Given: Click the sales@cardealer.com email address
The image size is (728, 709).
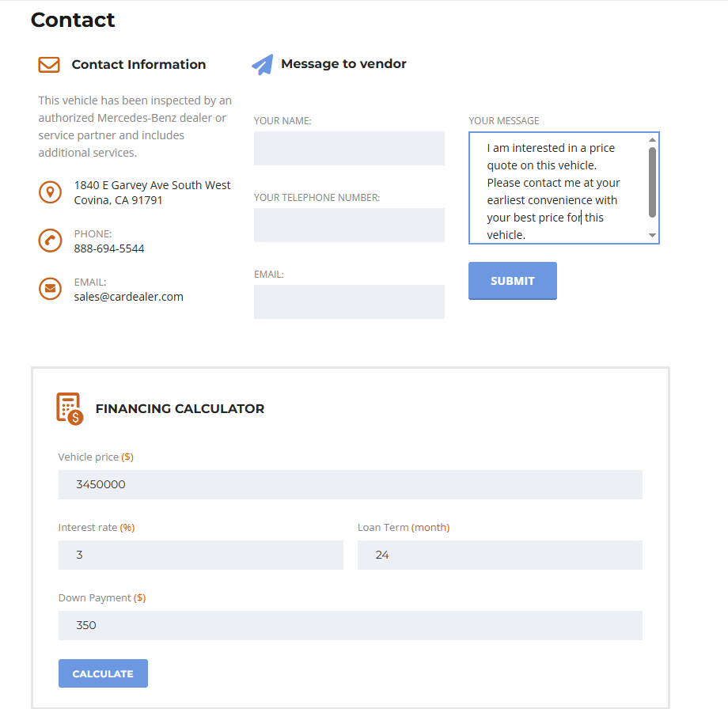Looking at the screenshot, I should point(129,297).
